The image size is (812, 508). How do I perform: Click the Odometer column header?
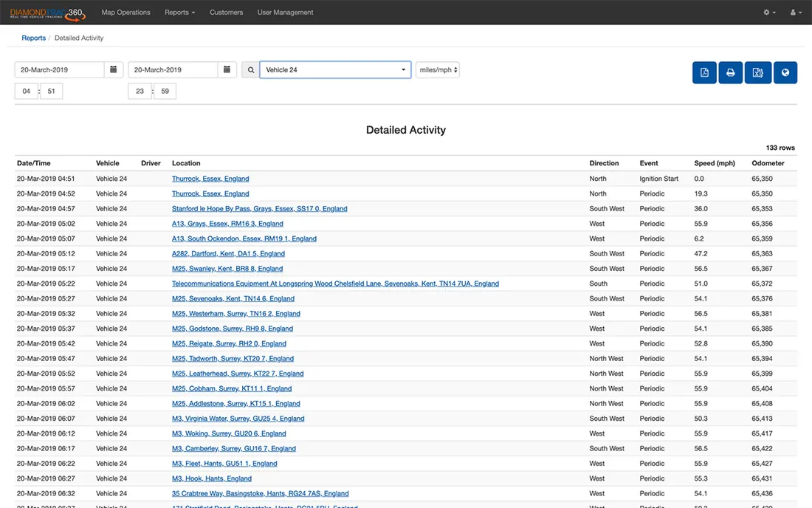pyautogui.click(x=768, y=163)
